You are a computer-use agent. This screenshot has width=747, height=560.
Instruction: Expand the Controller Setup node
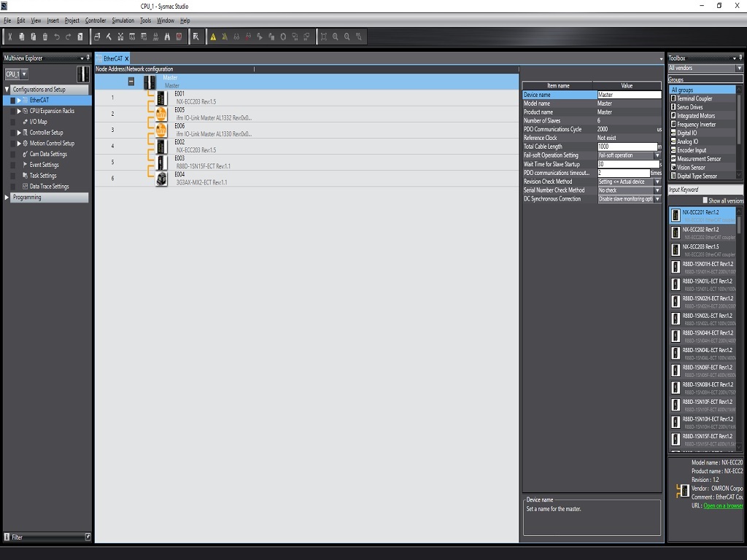click(x=19, y=133)
